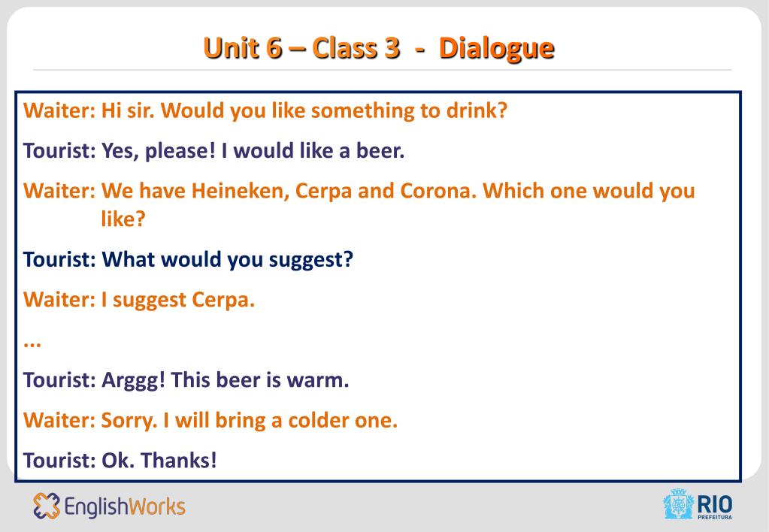
Task: Click the word Dialogue in the title
Action: coord(496,49)
